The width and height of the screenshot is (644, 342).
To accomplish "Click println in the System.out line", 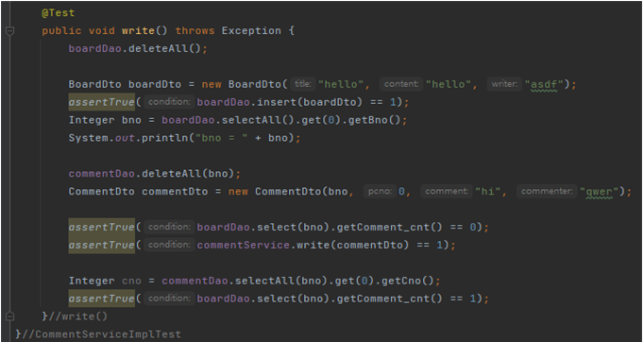I will [164, 138].
